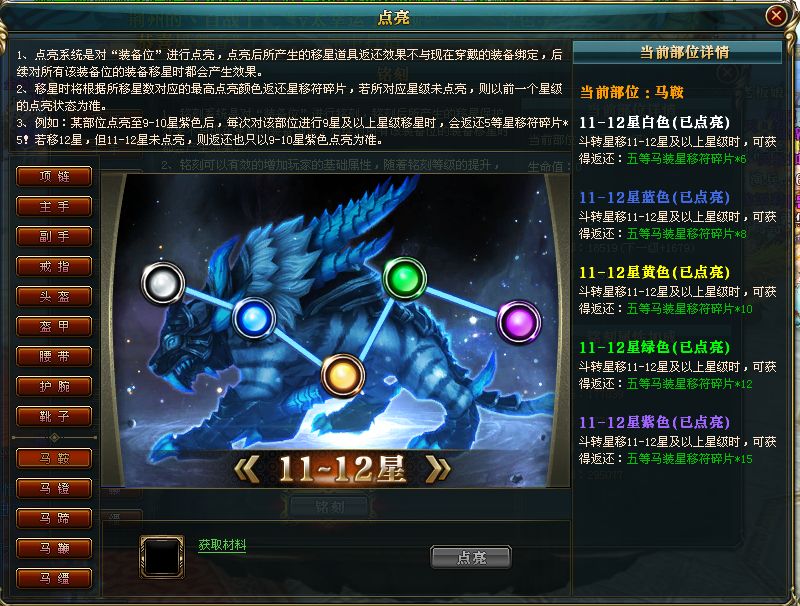Open the 马蹄 mount slot
Viewport: 800px width, 606px height.
click(54, 519)
